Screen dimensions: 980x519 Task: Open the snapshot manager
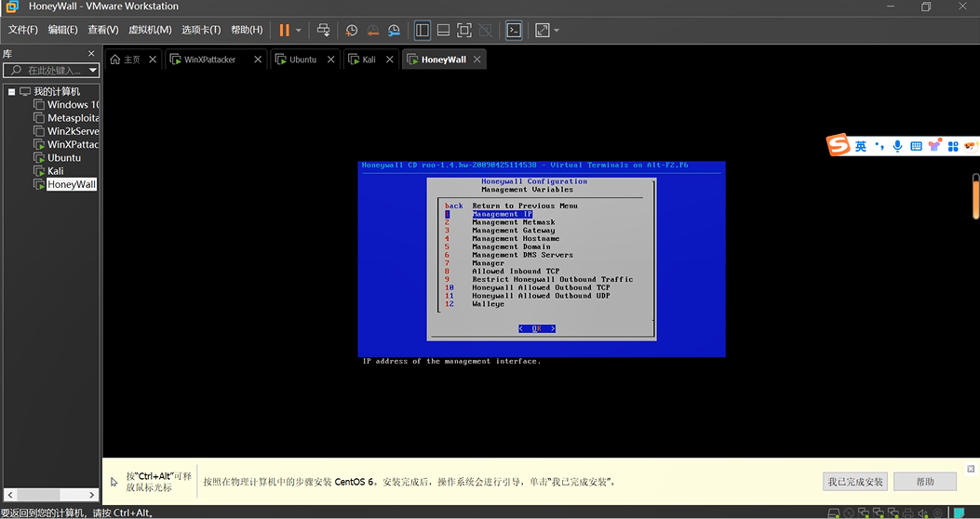[394, 30]
